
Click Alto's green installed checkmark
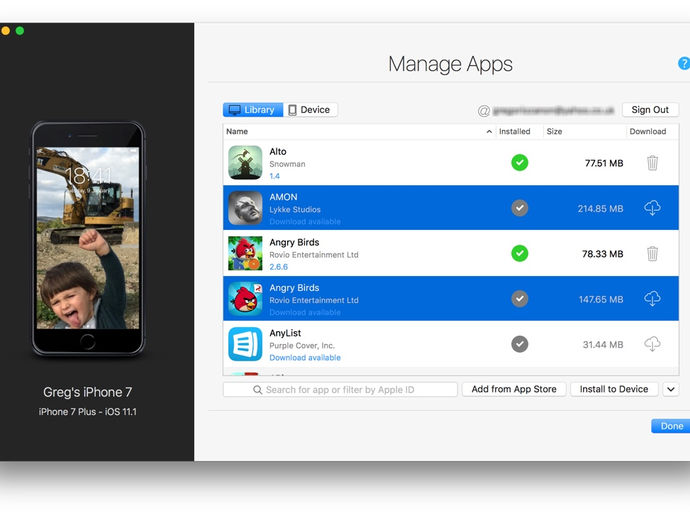(519, 162)
